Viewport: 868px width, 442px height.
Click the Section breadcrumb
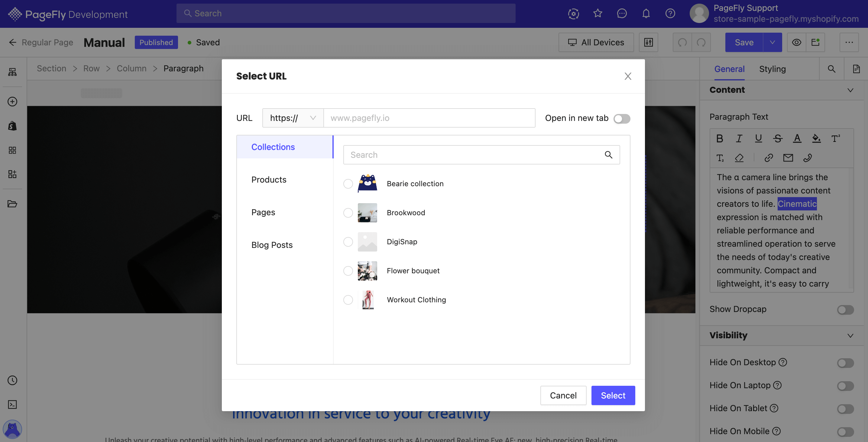click(x=52, y=68)
